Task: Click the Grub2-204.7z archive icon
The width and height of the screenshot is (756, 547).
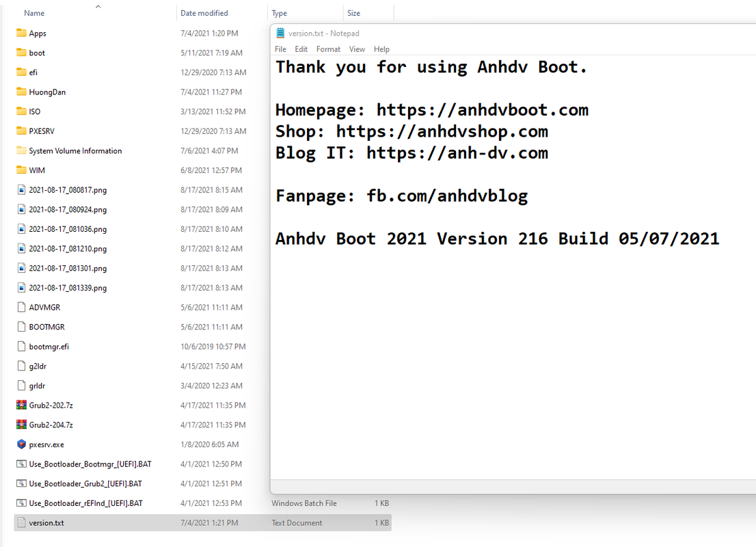Action: click(21, 425)
